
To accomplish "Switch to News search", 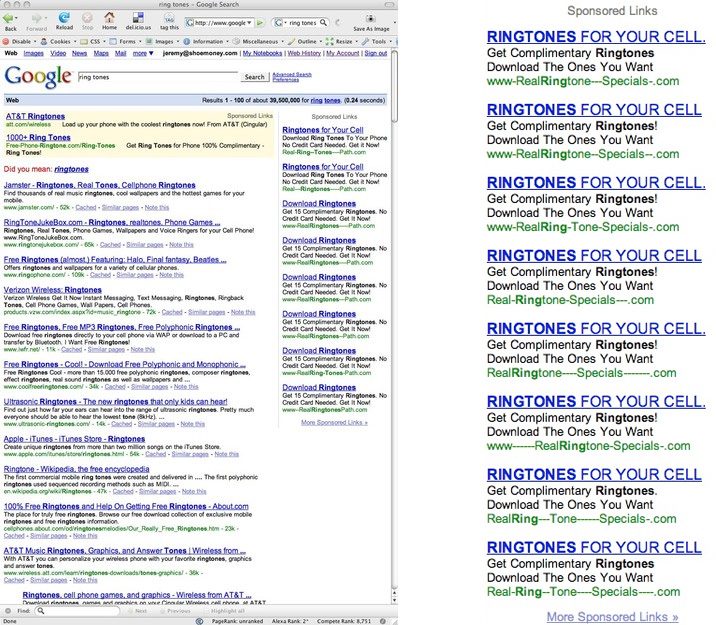I will 79,53.
